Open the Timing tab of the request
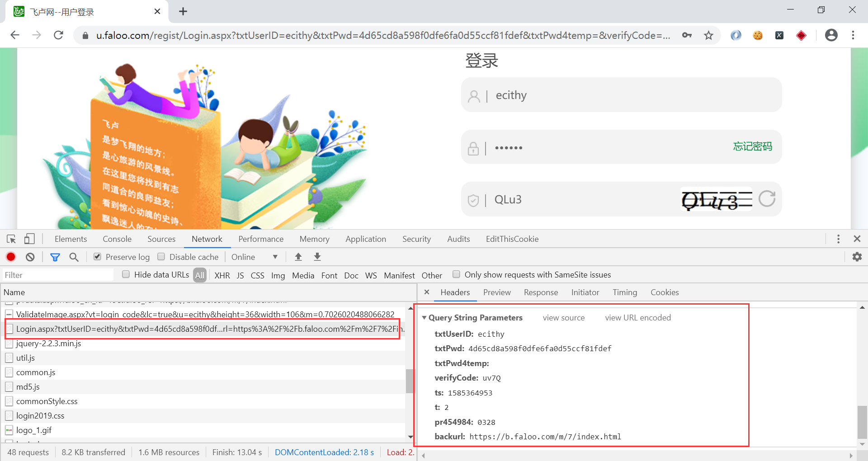This screenshot has width=868, height=461. [625, 292]
